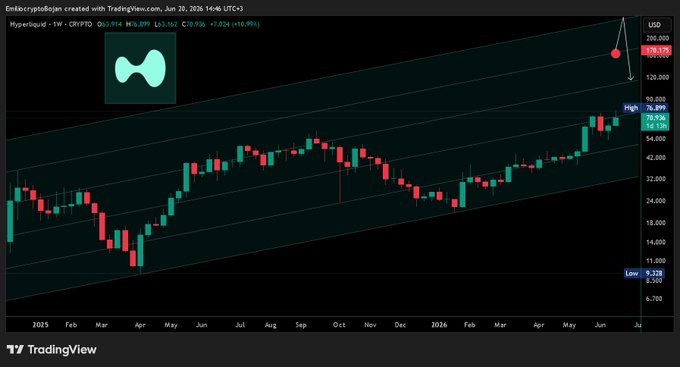The width and height of the screenshot is (680, 367).
Task: Click the Low 9.328 price tag
Action: point(644,273)
